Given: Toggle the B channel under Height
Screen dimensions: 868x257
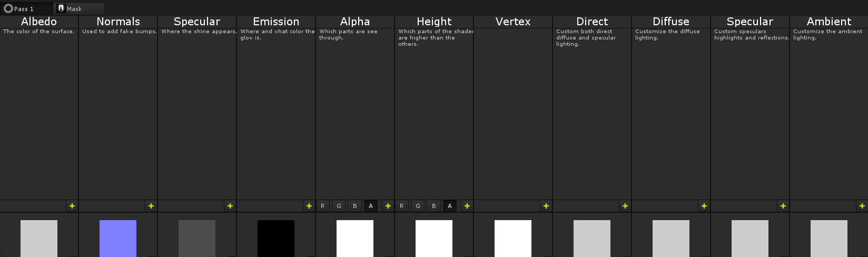Looking at the screenshot, I should point(434,206).
